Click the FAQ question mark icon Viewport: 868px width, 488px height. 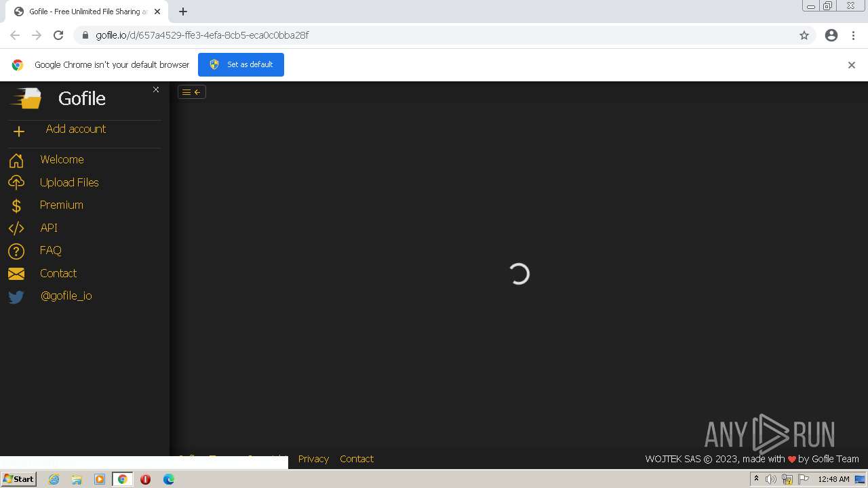tap(16, 251)
